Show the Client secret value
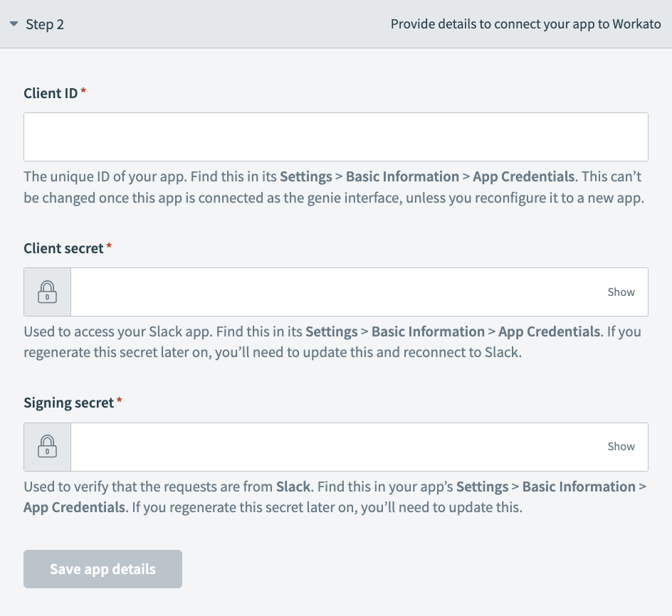This screenshot has height=616, width=672. (x=621, y=292)
